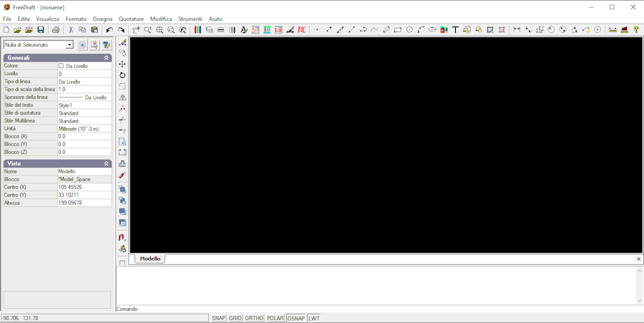Select the Hatch tool icon
The width and height of the screenshot is (644, 323).
(x=502, y=29)
